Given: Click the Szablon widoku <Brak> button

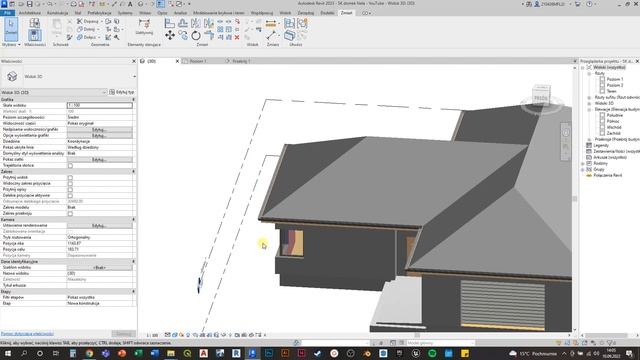Looking at the screenshot, I should pyautogui.click(x=100, y=268).
